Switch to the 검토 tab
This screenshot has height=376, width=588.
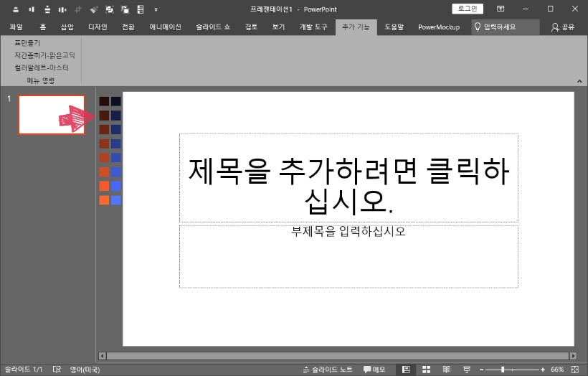pyautogui.click(x=251, y=27)
